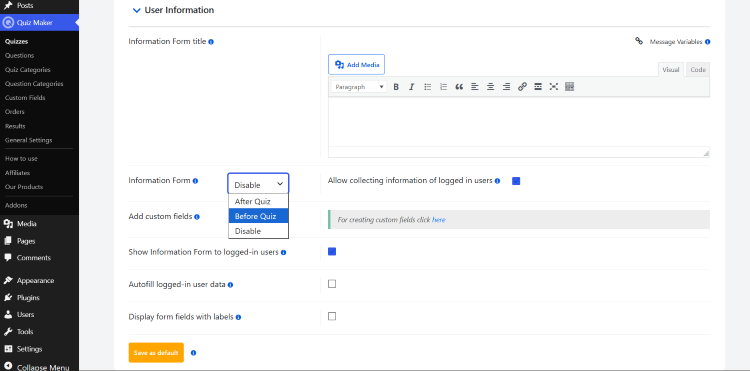Open Comments in the sidebar
Image resolution: width=750 pixels, height=371 pixels.
[33, 258]
